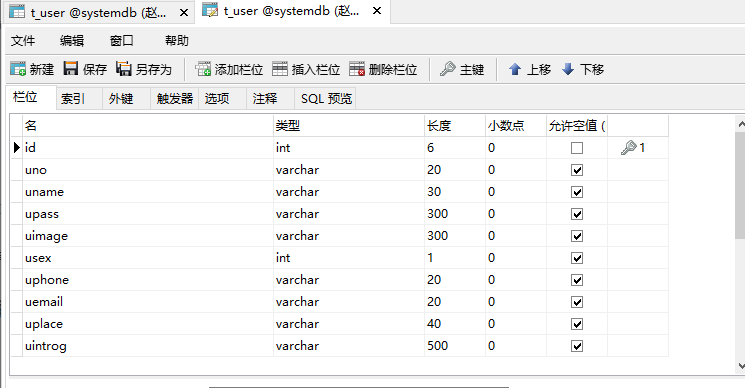
Task: Select the upass field name cell
Action: (148, 214)
